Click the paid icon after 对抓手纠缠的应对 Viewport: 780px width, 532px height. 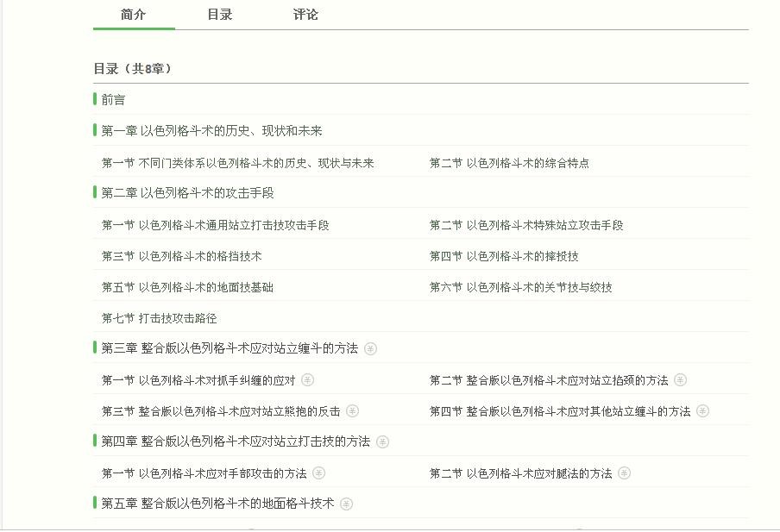click(307, 380)
